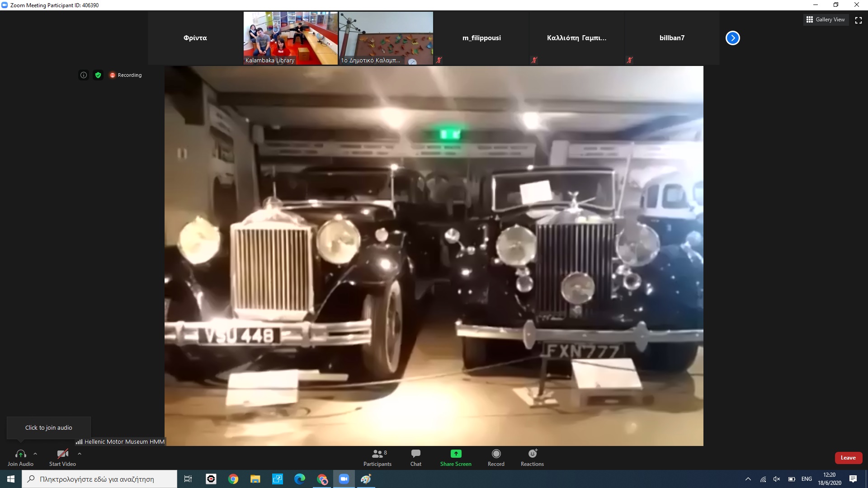Viewport: 868px width, 488px height.
Task: Leave the meeting
Action: click(x=848, y=458)
